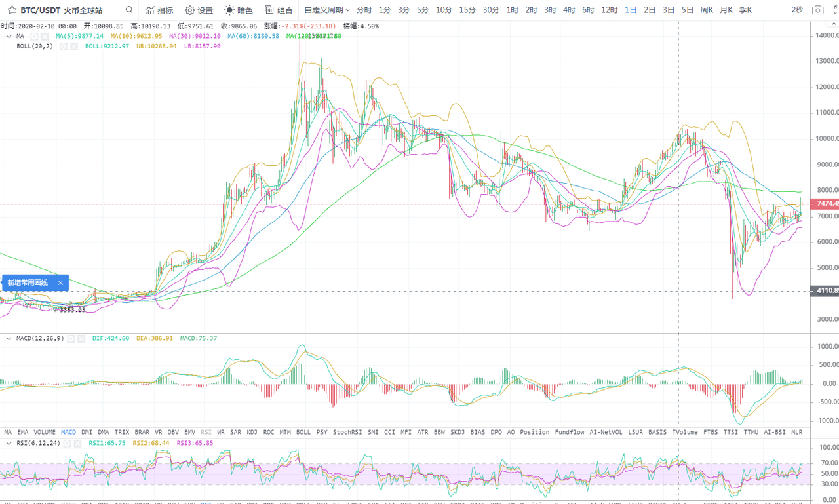Select the CCI indicator tab
Image resolution: width=839 pixels, height=504 pixels.
(x=390, y=433)
